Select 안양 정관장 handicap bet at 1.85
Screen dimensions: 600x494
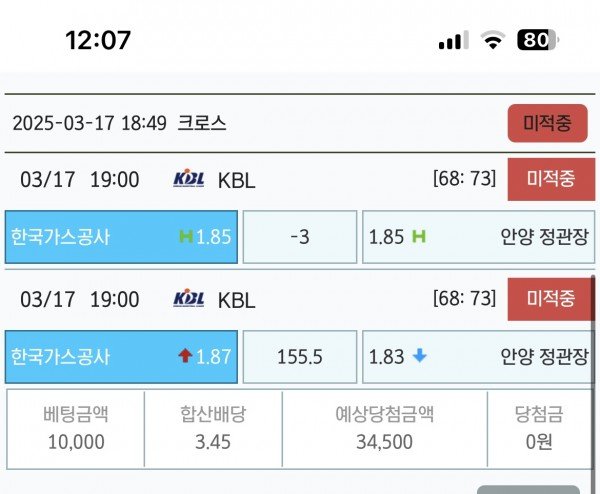(x=479, y=237)
